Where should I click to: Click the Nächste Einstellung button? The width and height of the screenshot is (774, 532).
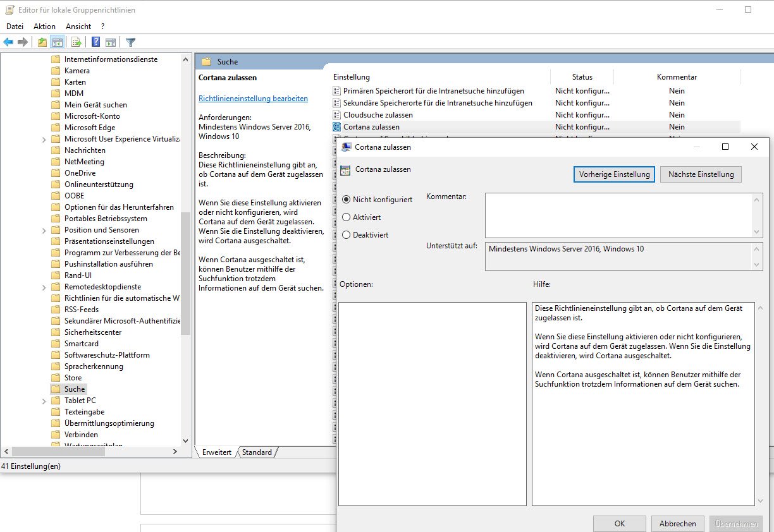[701, 174]
